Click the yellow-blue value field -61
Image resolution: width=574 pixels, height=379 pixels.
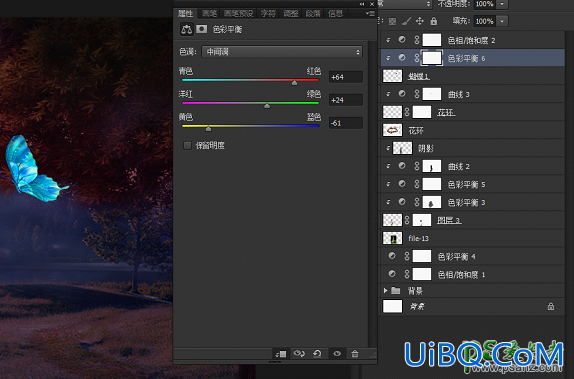point(346,123)
